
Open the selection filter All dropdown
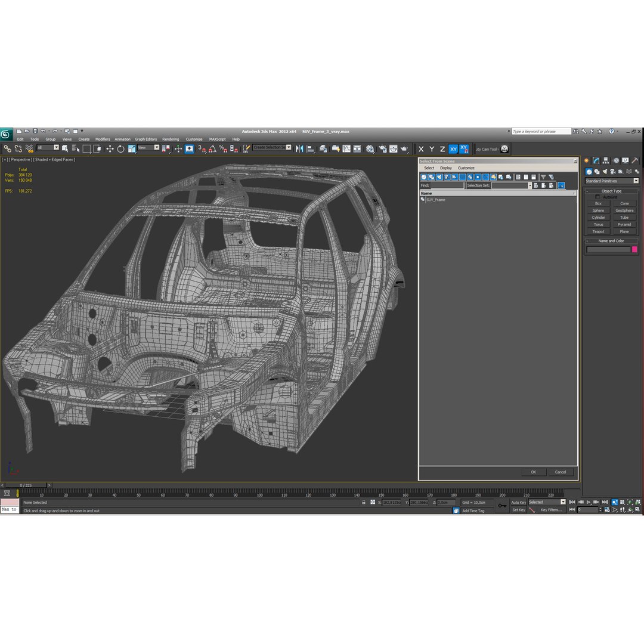[48, 147]
